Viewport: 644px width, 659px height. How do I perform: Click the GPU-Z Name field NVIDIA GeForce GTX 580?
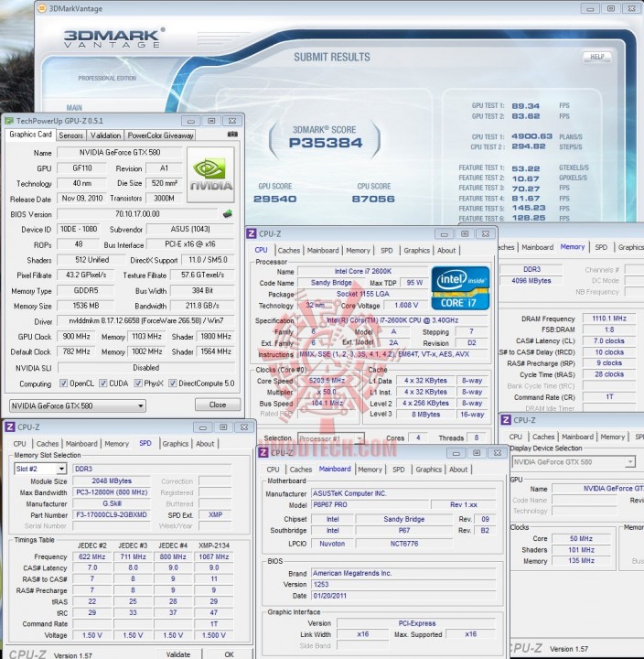(x=120, y=153)
